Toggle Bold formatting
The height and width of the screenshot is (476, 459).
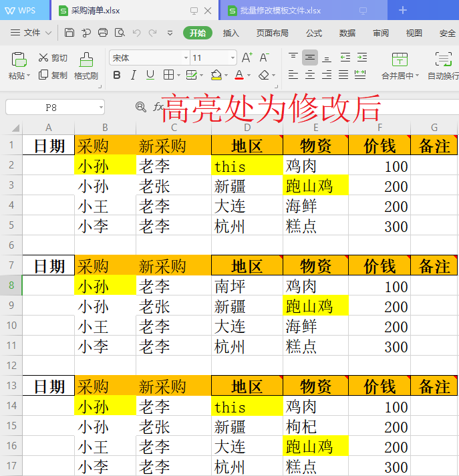pos(117,75)
